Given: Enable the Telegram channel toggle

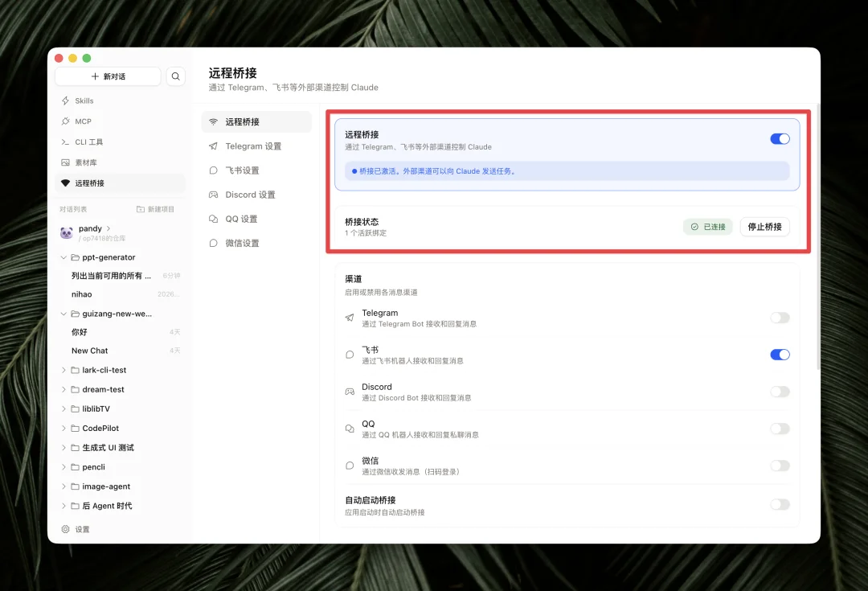Looking at the screenshot, I should pyautogui.click(x=780, y=318).
